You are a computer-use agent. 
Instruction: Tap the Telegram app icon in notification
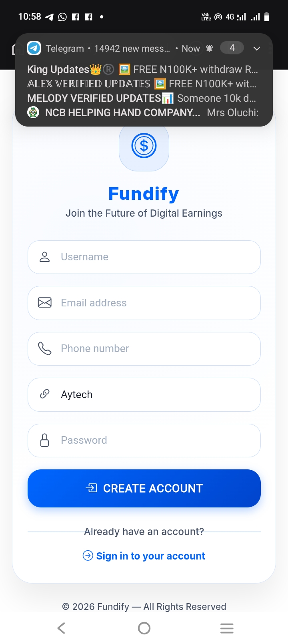pyautogui.click(x=34, y=48)
